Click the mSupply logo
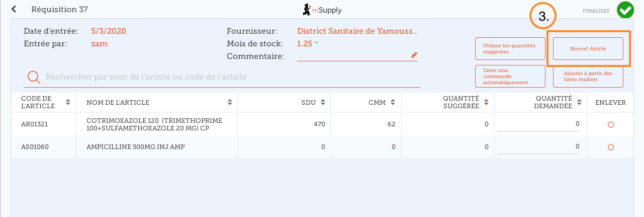The height and width of the screenshot is (217, 644). pos(322,10)
